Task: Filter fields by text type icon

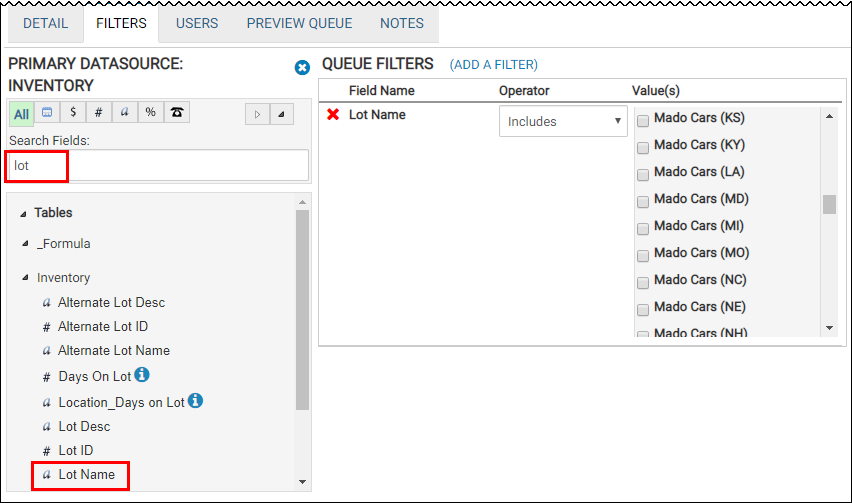Action: tap(124, 113)
